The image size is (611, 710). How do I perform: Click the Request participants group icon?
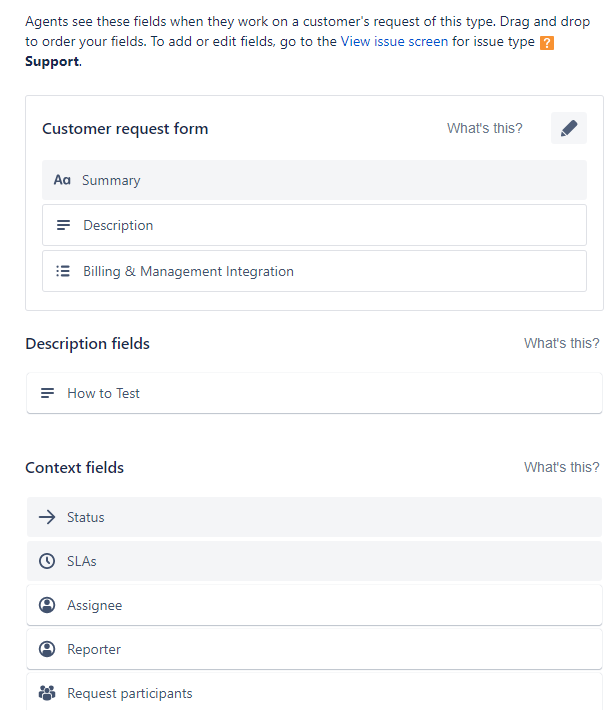click(47, 693)
